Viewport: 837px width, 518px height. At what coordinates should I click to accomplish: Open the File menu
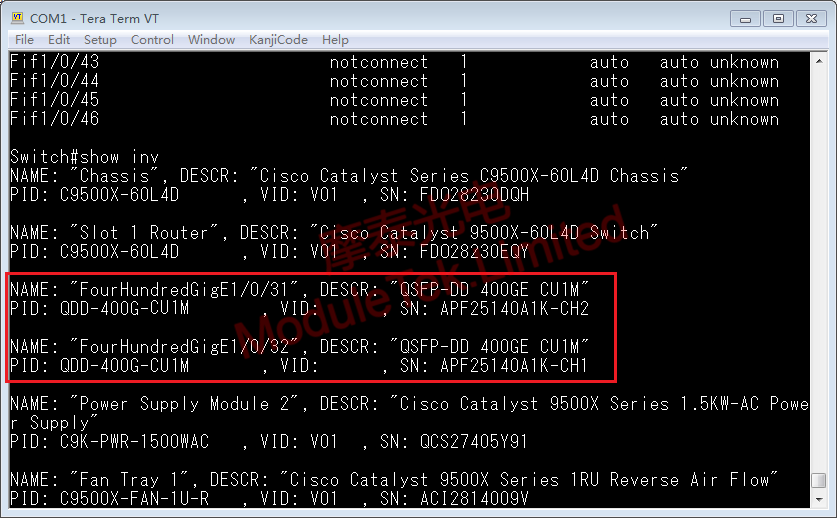point(24,40)
